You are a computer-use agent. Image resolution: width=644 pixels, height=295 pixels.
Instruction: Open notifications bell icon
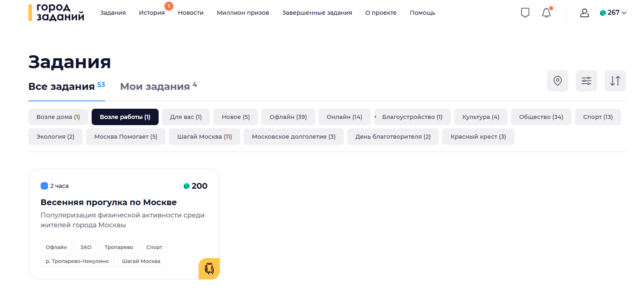tap(547, 13)
